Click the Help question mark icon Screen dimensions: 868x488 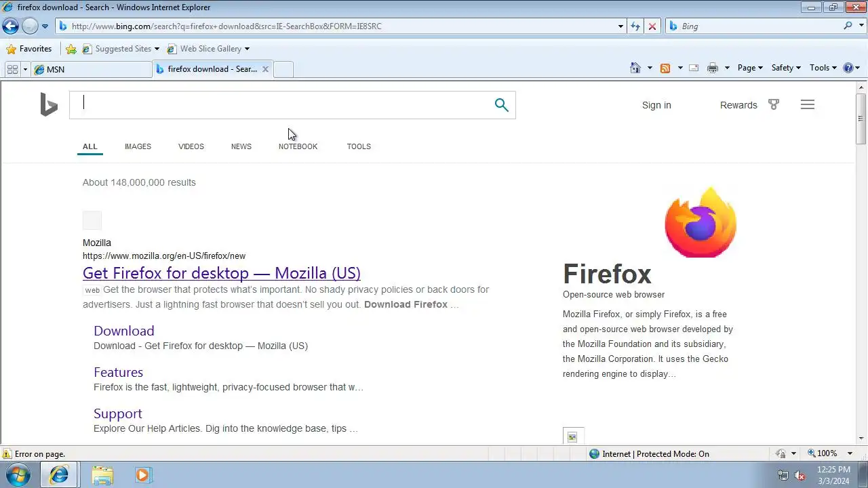pyautogui.click(x=848, y=68)
